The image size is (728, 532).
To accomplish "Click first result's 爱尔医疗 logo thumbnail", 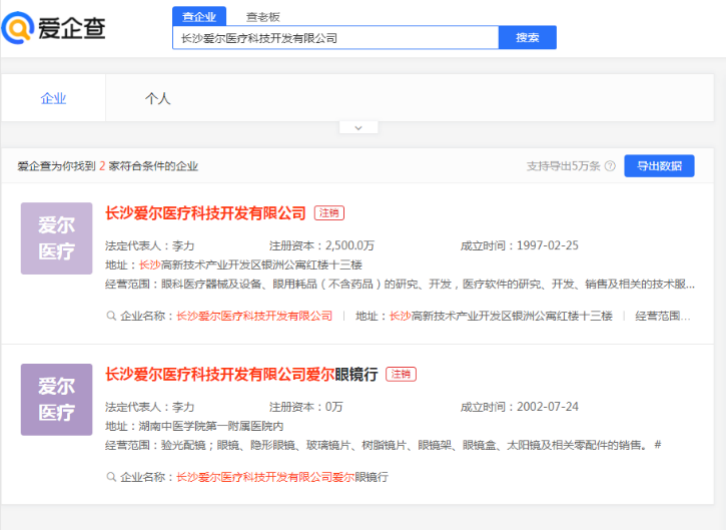I will [57, 238].
